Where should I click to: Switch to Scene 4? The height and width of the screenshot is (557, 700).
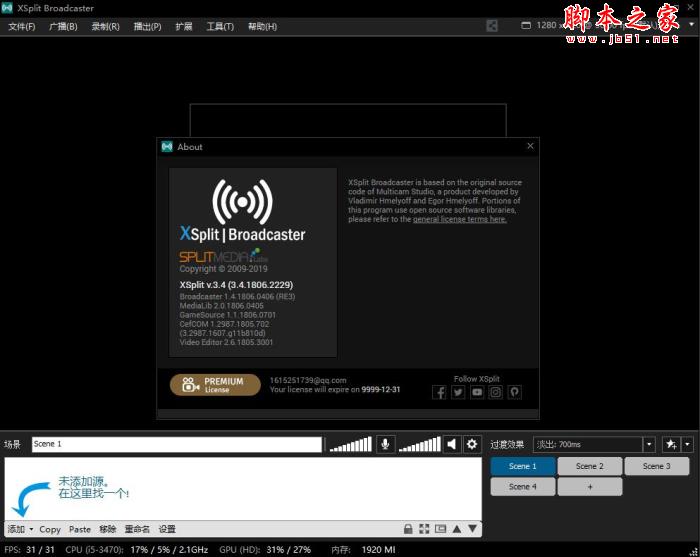[x=523, y=486]
